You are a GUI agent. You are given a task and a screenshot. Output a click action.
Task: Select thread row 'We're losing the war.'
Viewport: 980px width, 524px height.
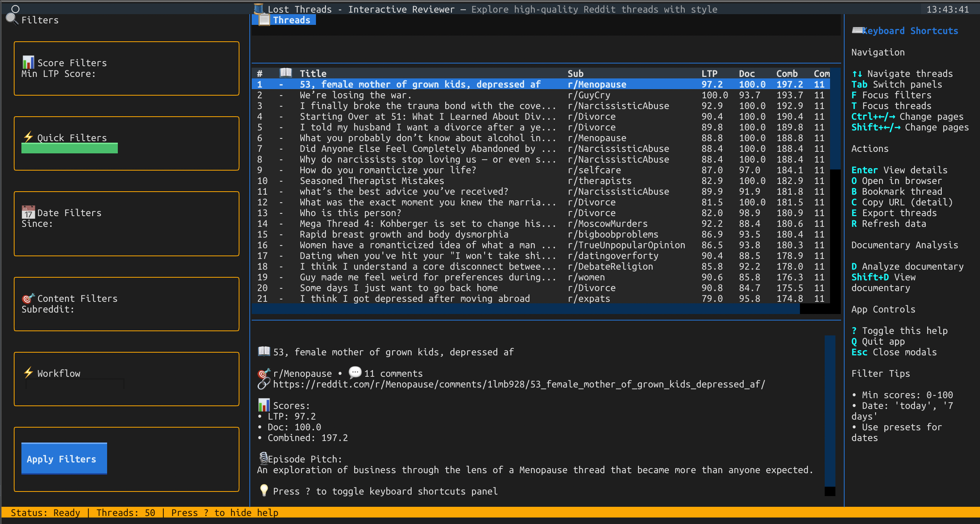coord(355,95)
